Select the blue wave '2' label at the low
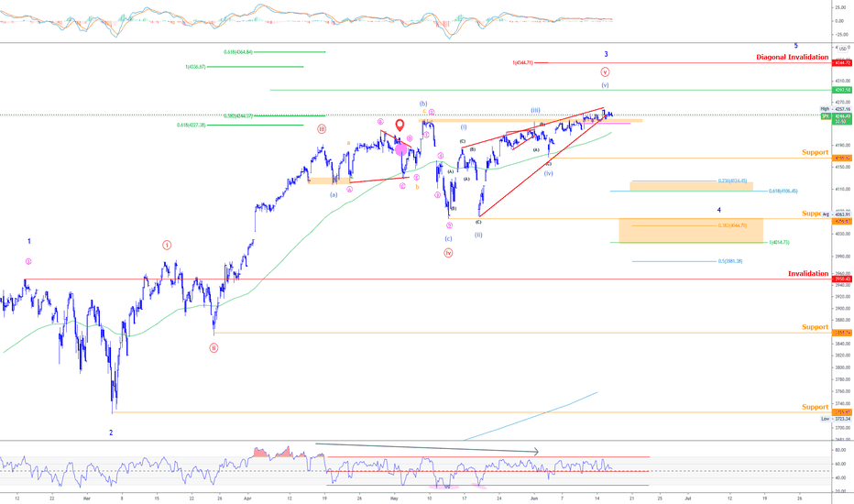 point(111,433)
